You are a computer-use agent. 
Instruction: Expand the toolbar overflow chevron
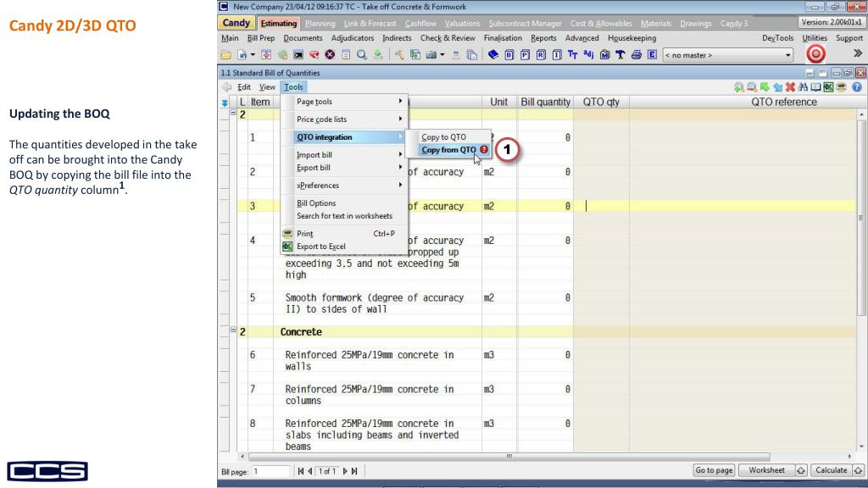coord(858,53)
